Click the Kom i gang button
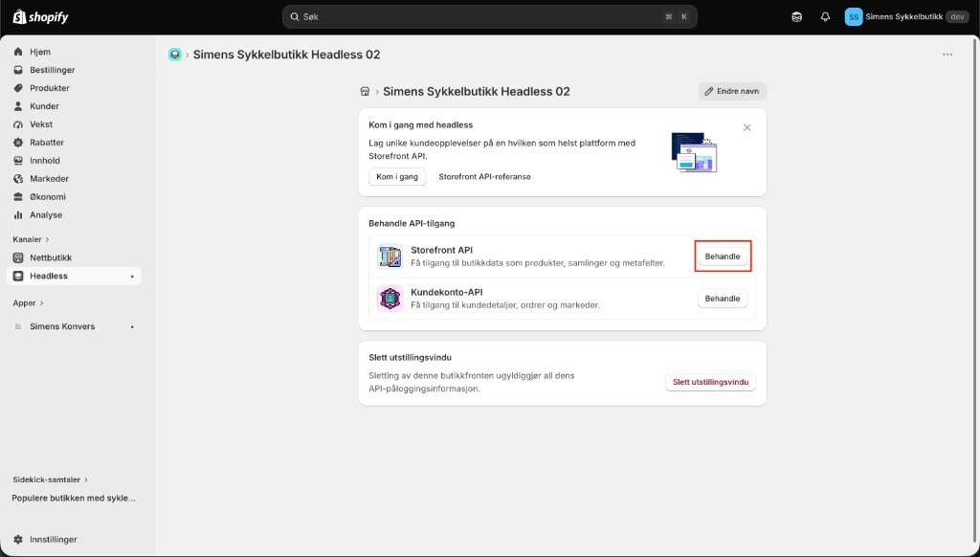Image resolution: width=980 pixels, height=557 pixels. (x=397, y=177)
